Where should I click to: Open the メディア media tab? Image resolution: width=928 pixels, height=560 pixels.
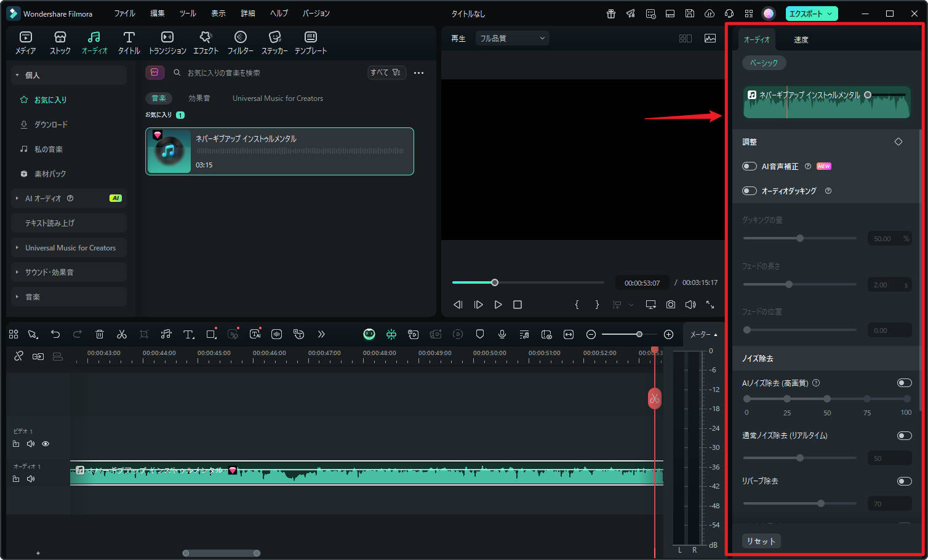25,43
